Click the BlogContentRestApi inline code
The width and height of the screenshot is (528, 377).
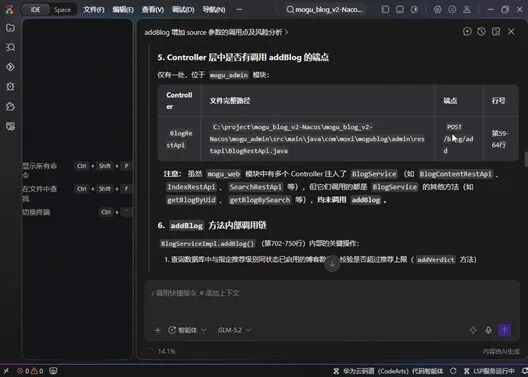pyautogui.click(x=456, y=174)
